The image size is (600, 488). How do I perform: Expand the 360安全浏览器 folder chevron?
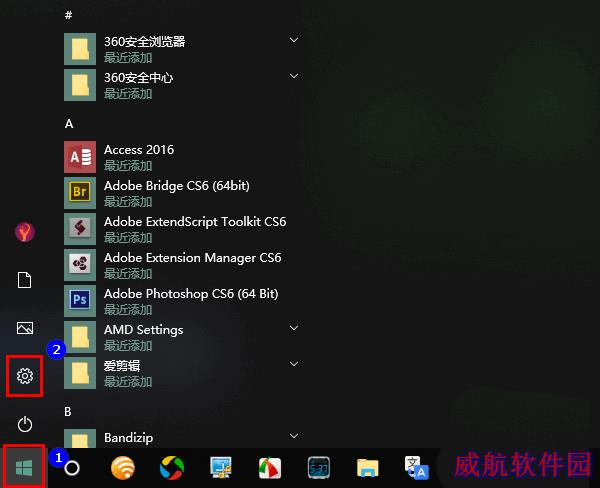294,40
